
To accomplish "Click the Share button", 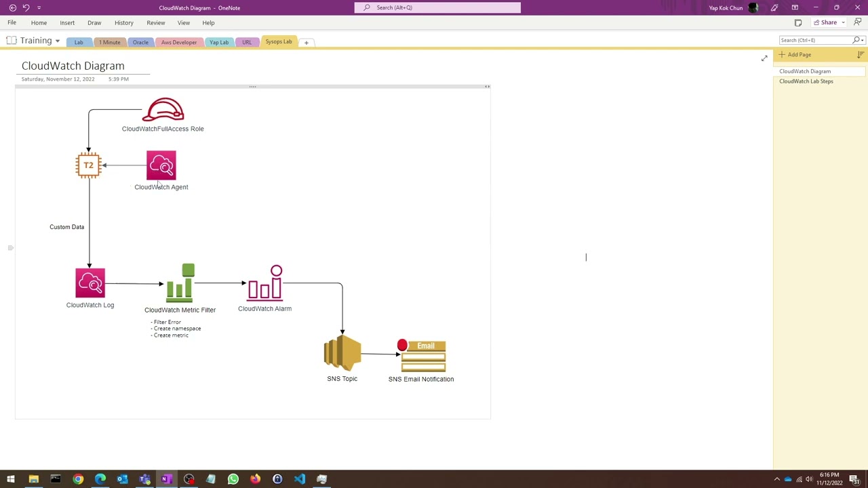I will pos(825,22).
